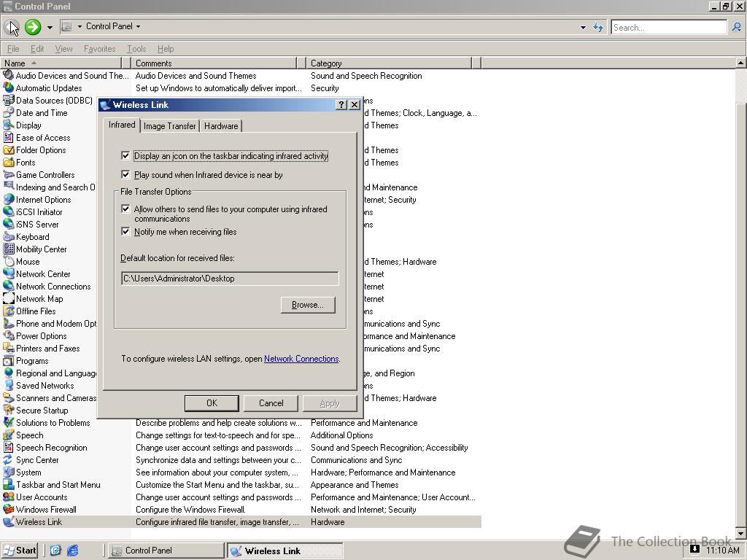Open the Help menu
The height and width of the screenshot is (560, 747).
166,49
